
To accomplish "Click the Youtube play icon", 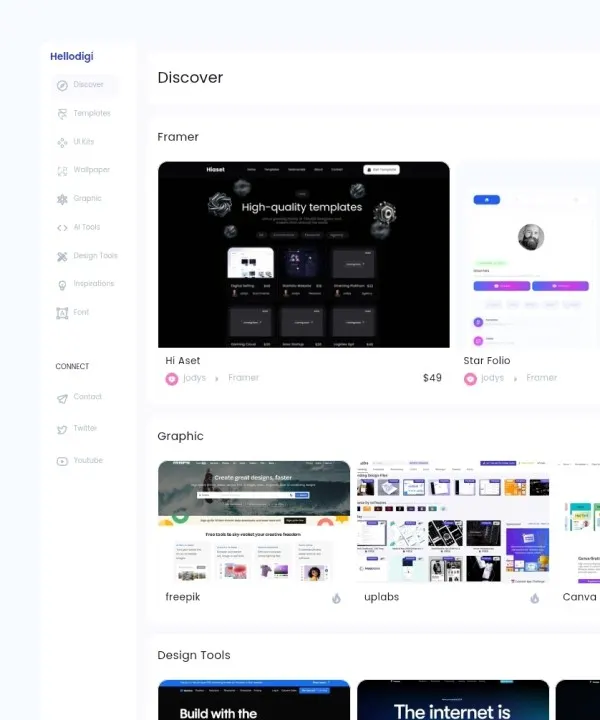I will [x=62, y=461].
